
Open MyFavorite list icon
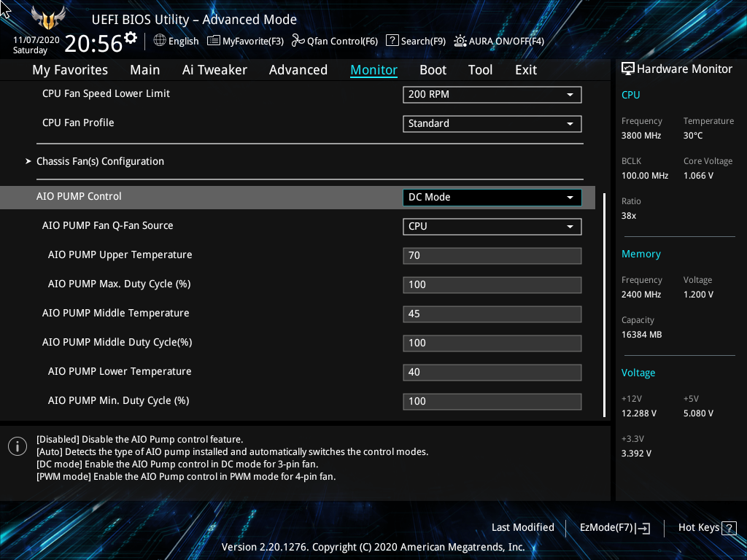tap(214, 41)
